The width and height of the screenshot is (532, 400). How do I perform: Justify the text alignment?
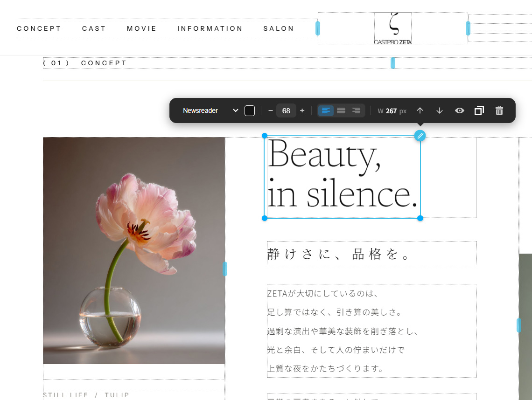[341, 110]
